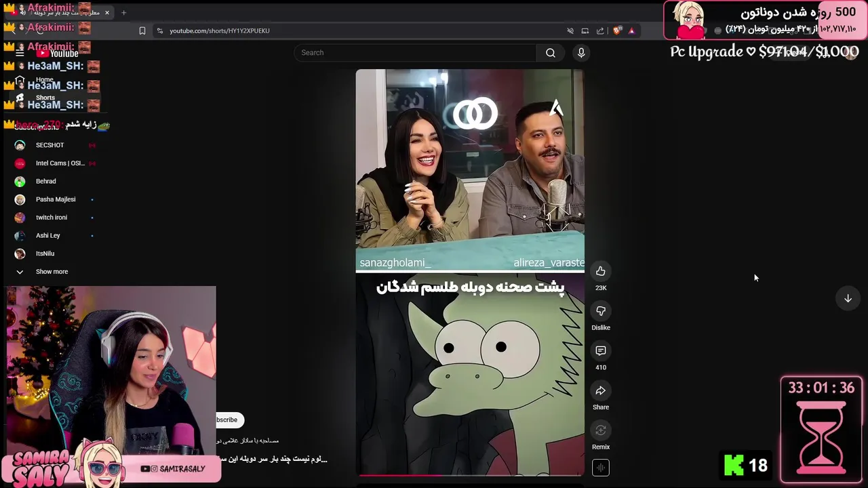Open the YouTube guide hamburger menu
868x488 pixels.
coord(20,54)
